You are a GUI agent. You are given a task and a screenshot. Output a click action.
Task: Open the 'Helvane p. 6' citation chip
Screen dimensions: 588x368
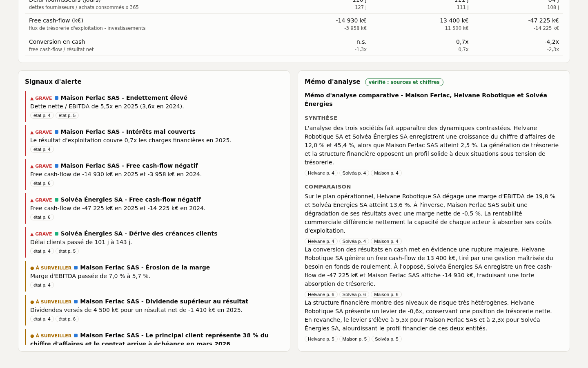(321, 294)
